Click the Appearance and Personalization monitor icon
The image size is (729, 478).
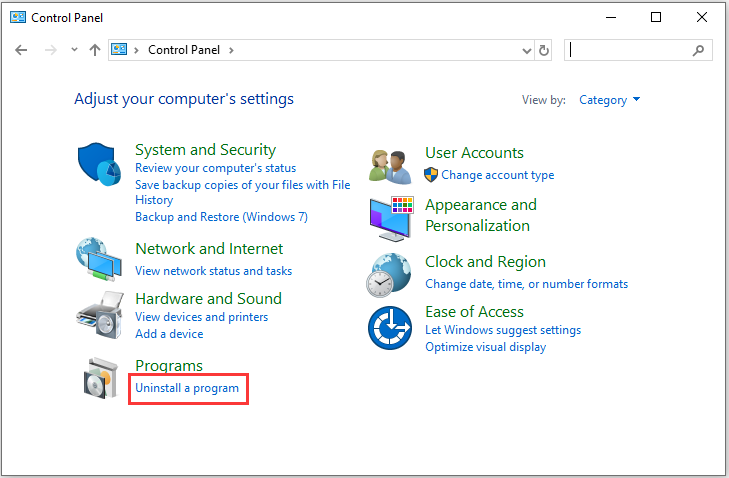click(391, 219)
